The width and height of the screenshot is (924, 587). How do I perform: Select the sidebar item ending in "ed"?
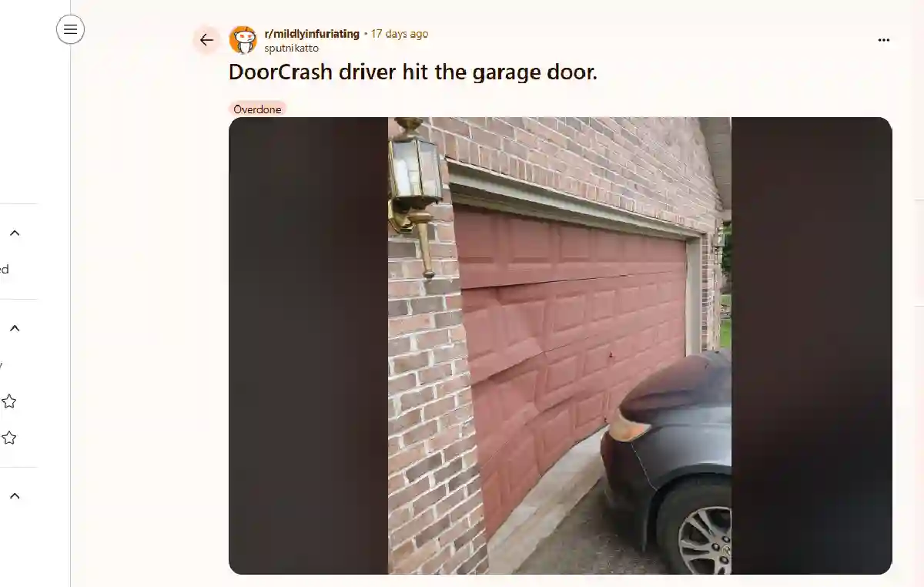click(x=4, y=269)
